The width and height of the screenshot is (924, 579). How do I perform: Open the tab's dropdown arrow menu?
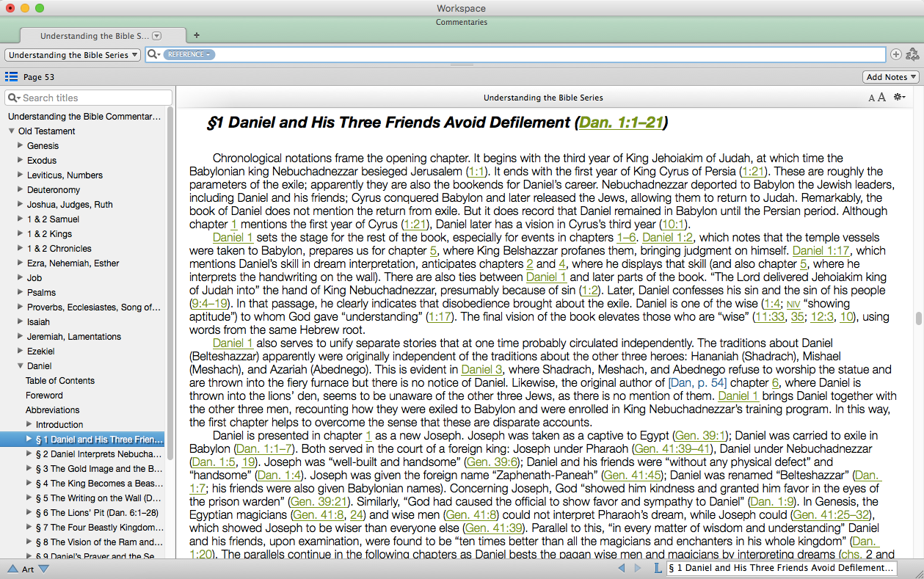click(156, 36)
